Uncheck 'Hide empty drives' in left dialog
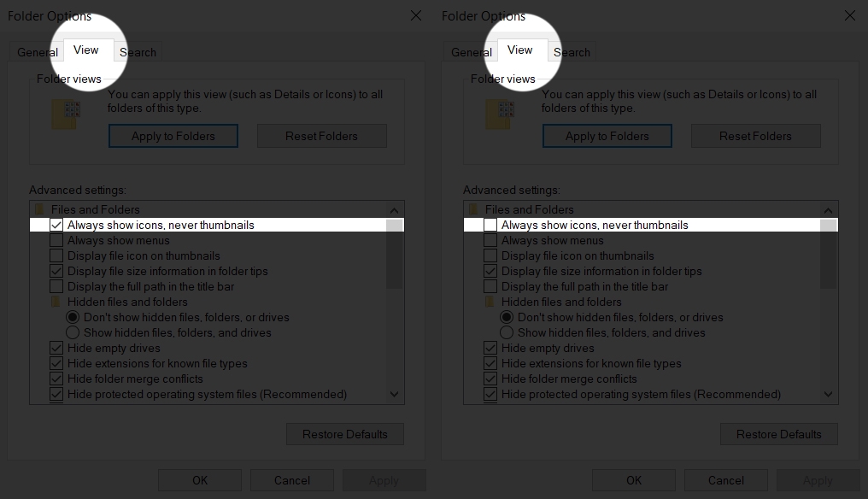The width and height of the screenshot is (868, 499). [x=56, y=348]
